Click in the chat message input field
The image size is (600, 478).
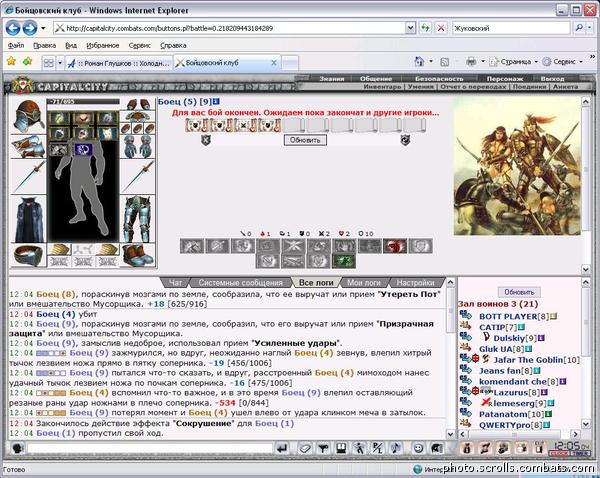(x=149, y=448)
